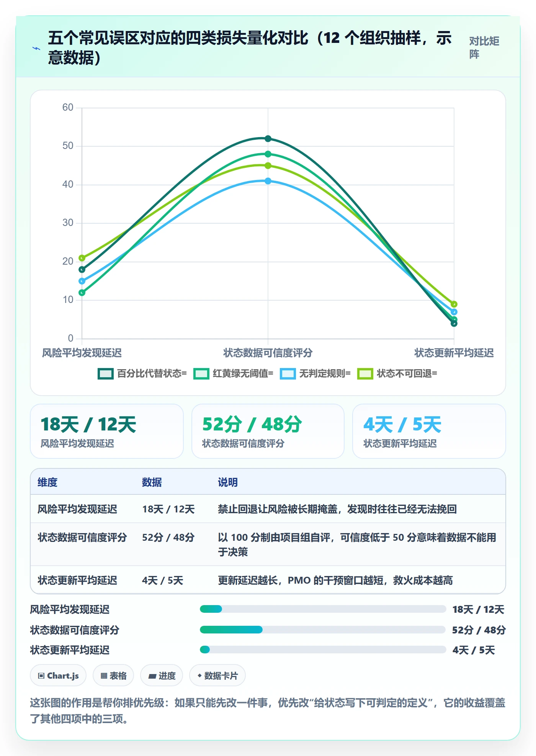The width and height of the screenshot is (536, 756).
Task: Select the 4天 / 5天 stat card
Action: 429,431
